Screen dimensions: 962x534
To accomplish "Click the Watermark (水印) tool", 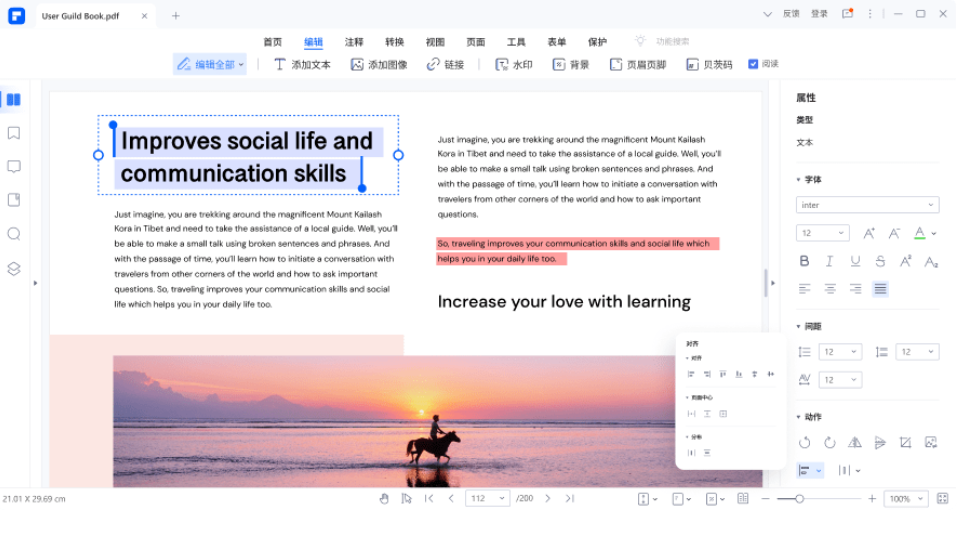I will [514, 64].
